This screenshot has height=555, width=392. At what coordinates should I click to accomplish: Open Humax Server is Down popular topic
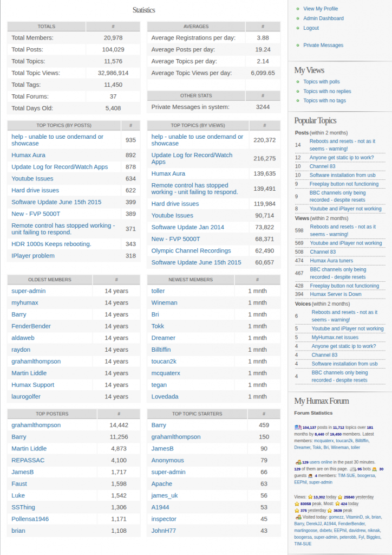336,294
